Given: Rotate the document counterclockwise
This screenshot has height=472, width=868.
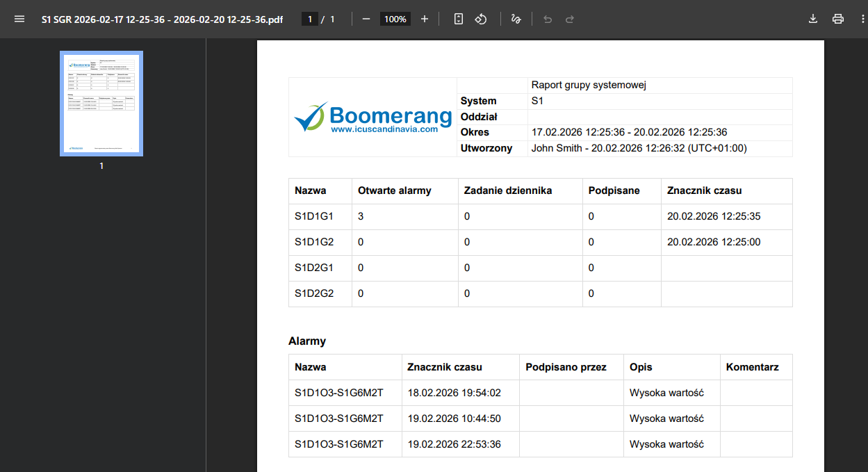Looking at the screenshot, I should coord(480,19).
